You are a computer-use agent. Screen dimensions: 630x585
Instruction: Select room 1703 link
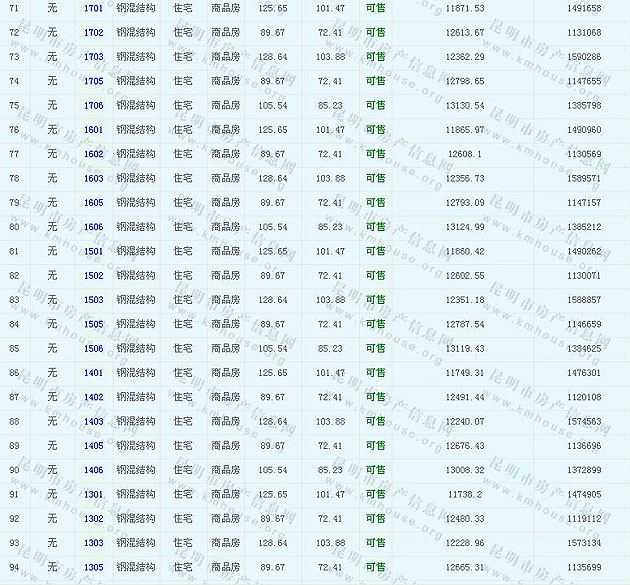[93, 57]
